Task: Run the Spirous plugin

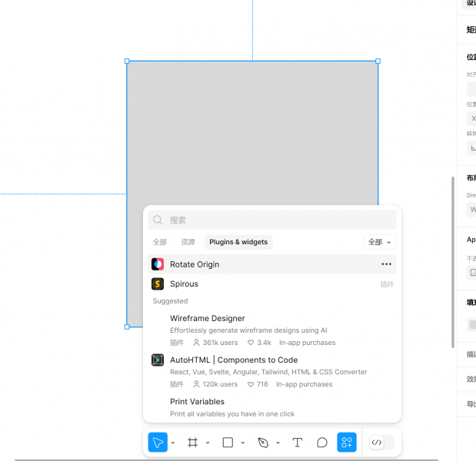Action: 272,284
